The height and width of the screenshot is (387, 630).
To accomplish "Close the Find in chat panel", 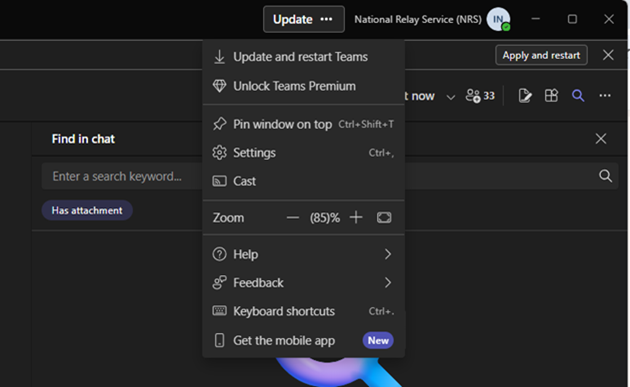I will [601, 139].
